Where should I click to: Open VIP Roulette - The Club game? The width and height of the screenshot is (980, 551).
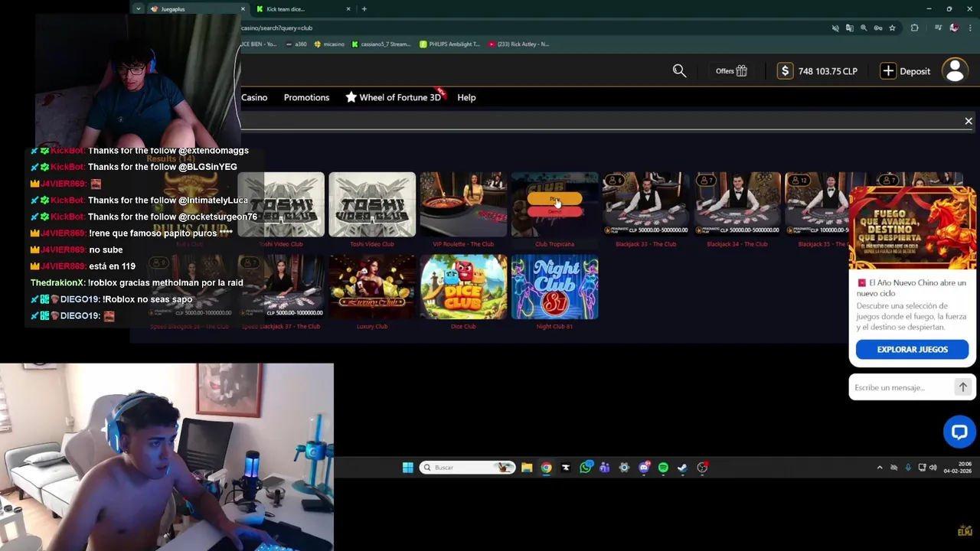pyautogui.click(x=463, y=204)
